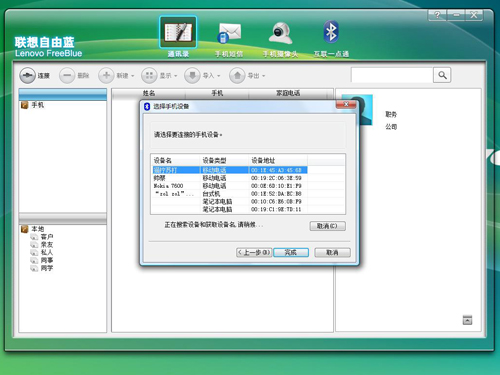Select address 00:10:C6:B6:0B:F9 row
Image resolution: width=500 pixels, height=375 pixels.
[230, 201]
